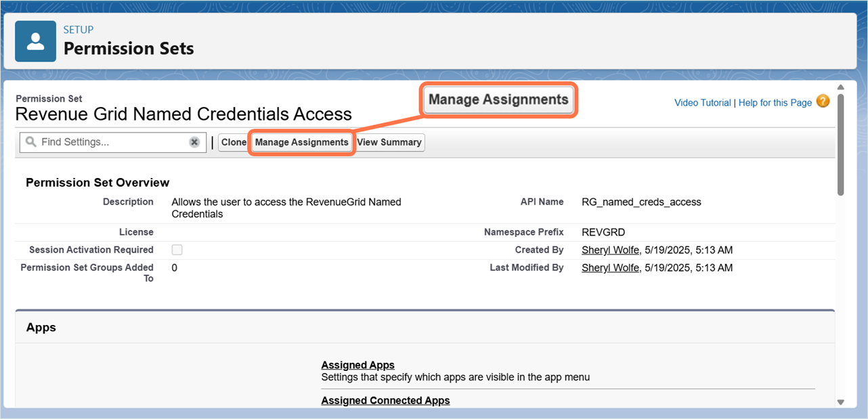
Task: Focus the Find Settings input field
Action: pos(113,142)
